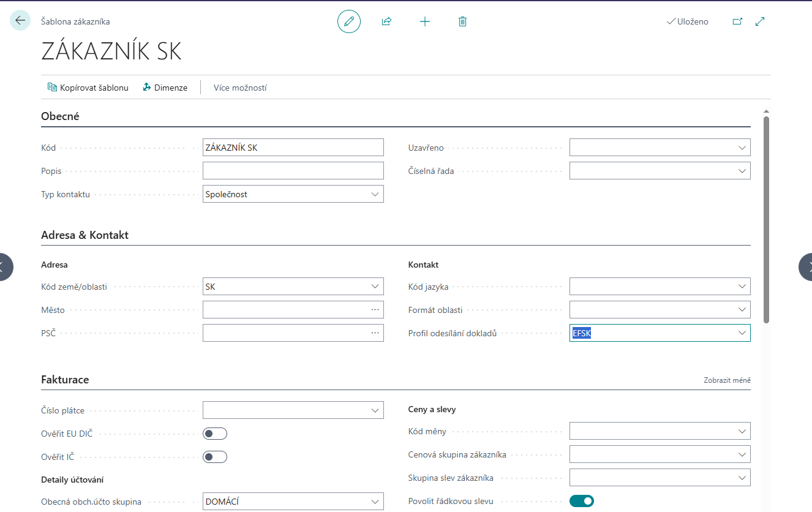Open Dimenze action
812x512 pixels.
coord(165,88)
